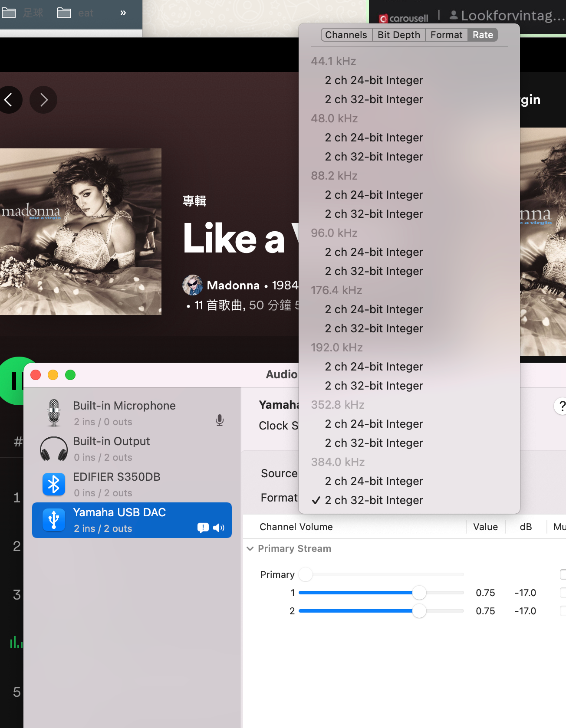Viewport: 566px width, 728px height.
Task: Click the alert sound badge on Yamaha row
Action: point(203,528)
